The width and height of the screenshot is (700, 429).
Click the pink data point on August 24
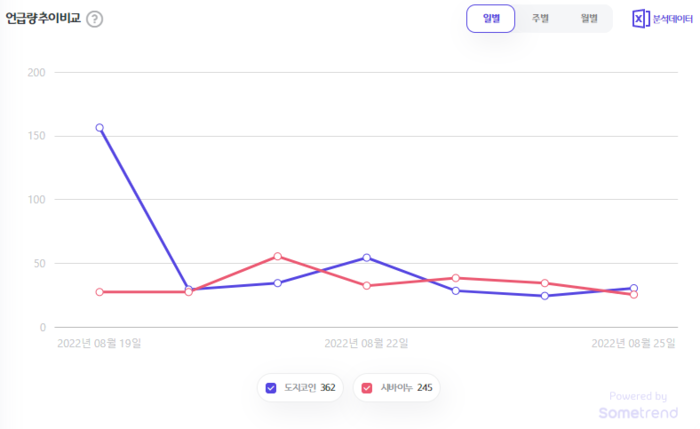coord(545,283)
